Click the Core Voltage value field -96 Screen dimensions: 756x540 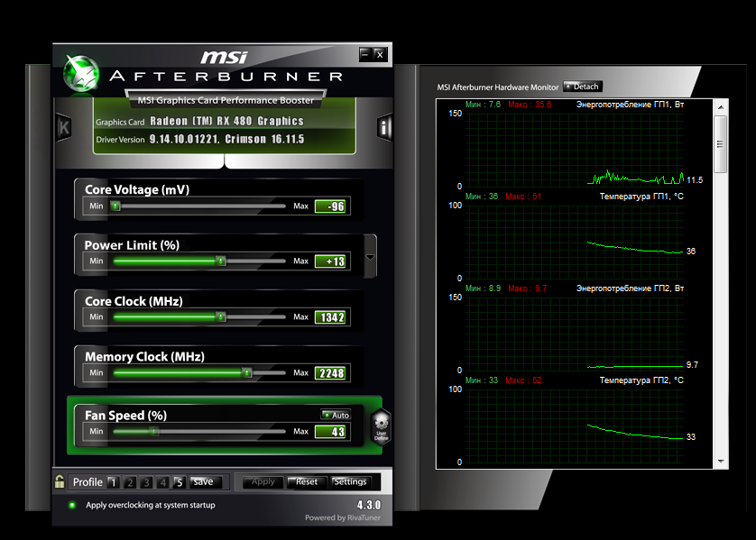coord(330,206)
